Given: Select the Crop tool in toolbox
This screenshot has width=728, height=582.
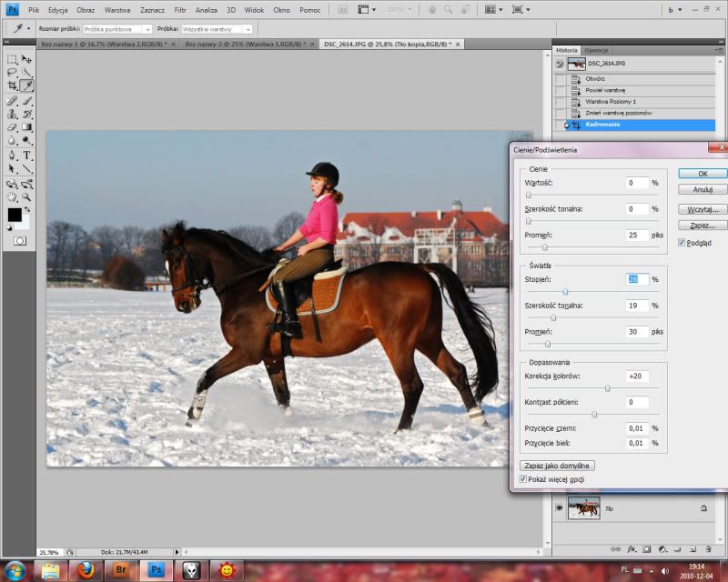Looking at the screenshot, I should (x=12, y=85).
